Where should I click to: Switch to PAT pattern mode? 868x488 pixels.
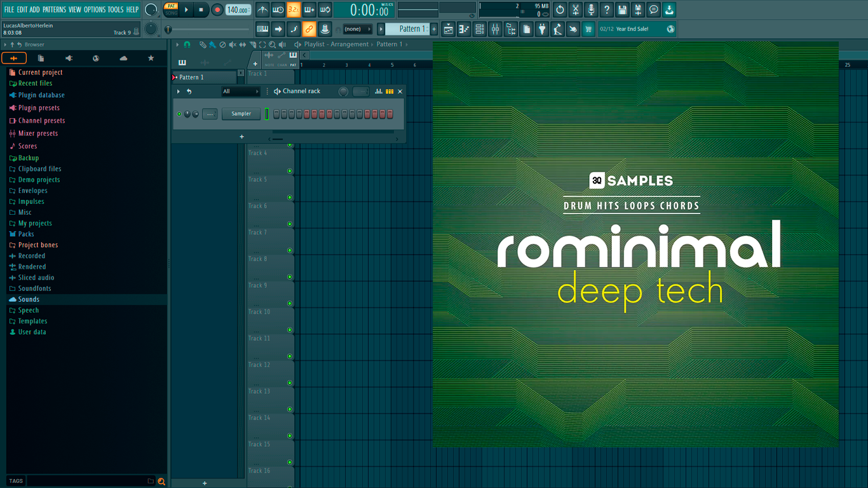(172, 6)
